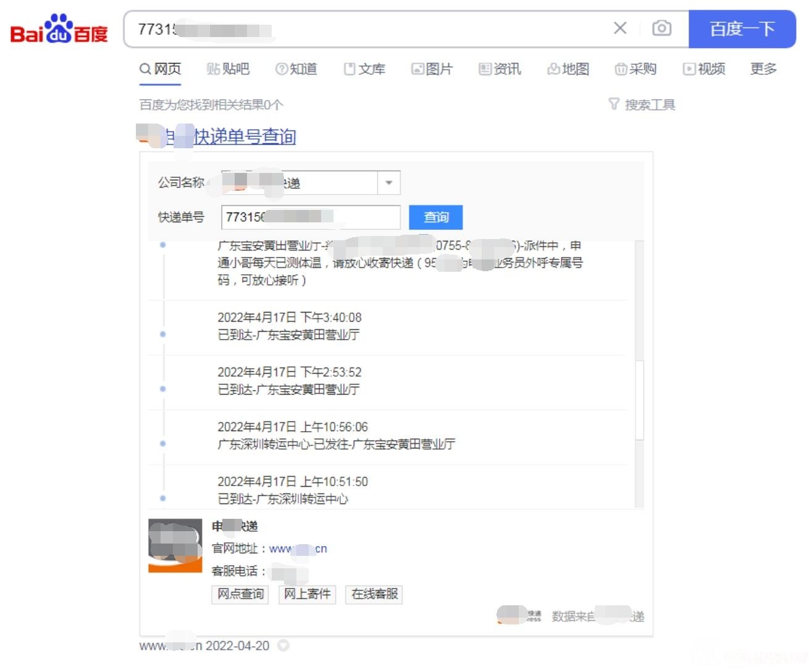Switch to the 图片 tab

(432, 69)
